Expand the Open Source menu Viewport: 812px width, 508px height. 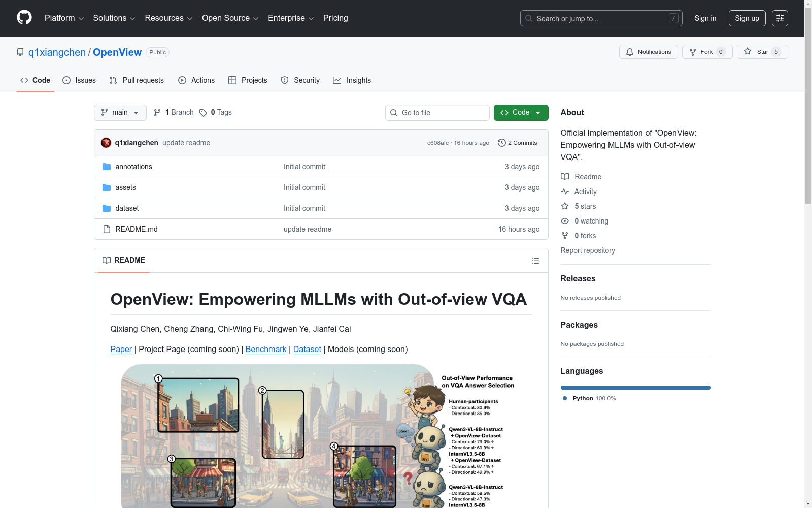[x=230, y=18]
